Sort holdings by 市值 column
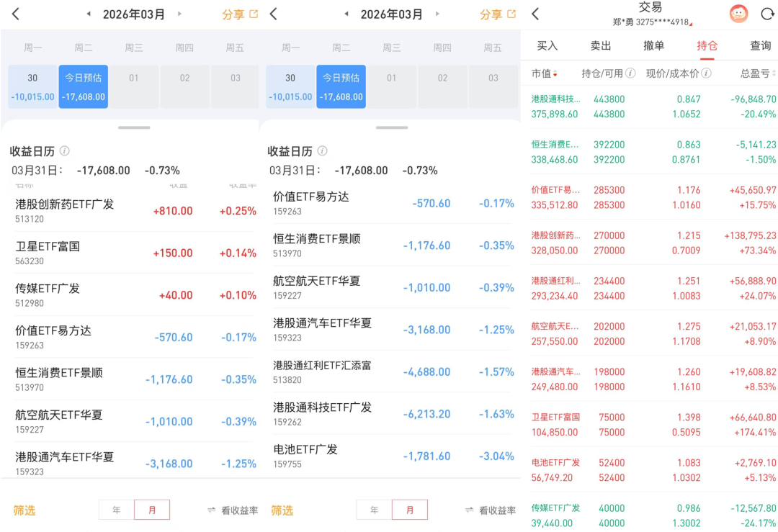This screenshot has width=778, height=532. coord(544,73)
